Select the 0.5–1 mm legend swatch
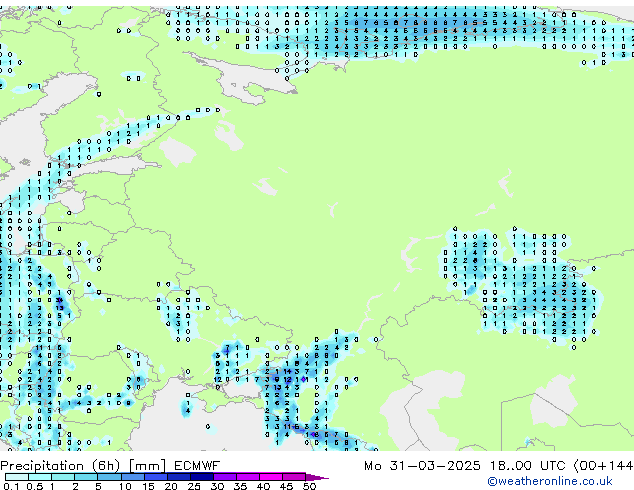This screenshot has width=634, height=490. coord(40,477)
